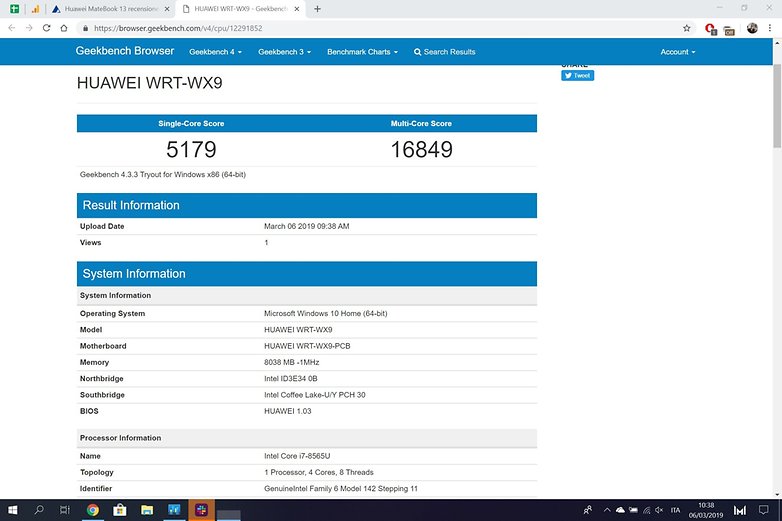Close the Huawei MateBook 13 recensione tab
The image size is (782, 521).
click(x=167, y=9)
